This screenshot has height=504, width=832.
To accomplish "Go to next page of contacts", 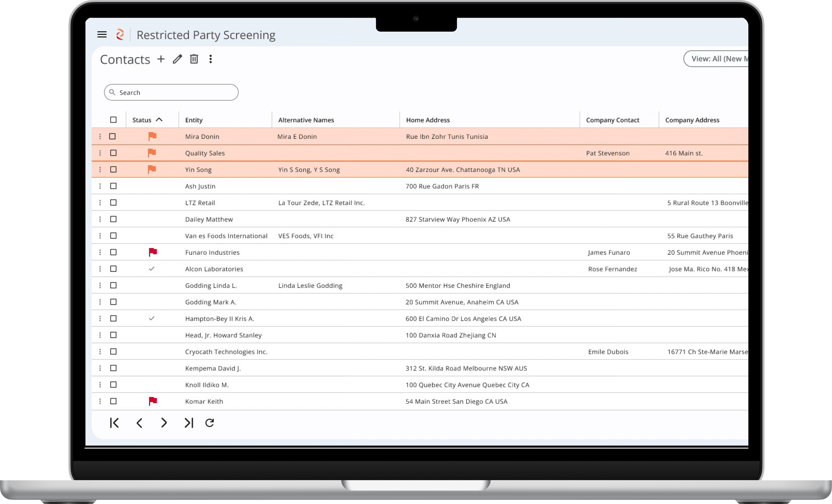I will tap(164, 423).
